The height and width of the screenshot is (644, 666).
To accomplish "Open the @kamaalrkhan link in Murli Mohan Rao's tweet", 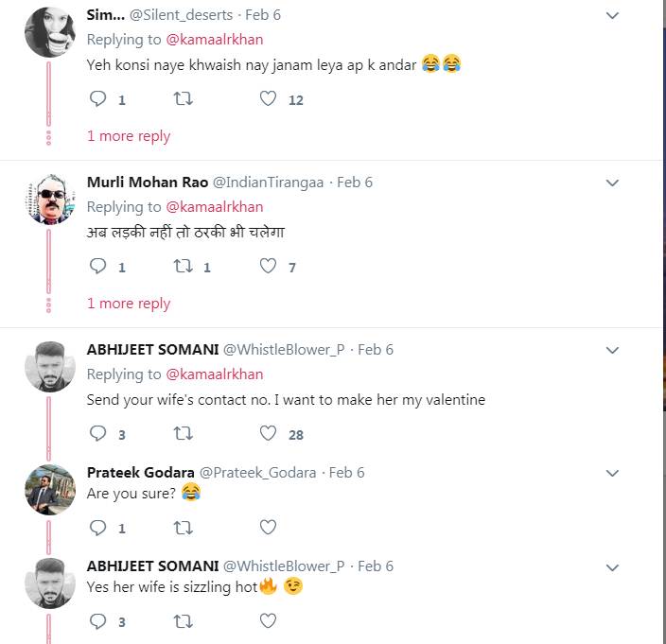I will [215, 207].
